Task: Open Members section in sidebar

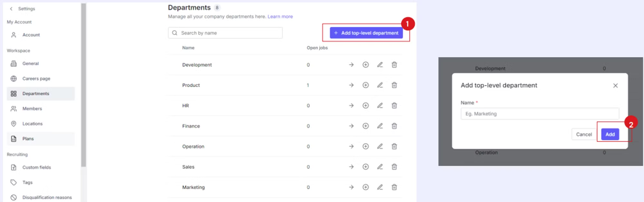Action: tap(32, 109)
